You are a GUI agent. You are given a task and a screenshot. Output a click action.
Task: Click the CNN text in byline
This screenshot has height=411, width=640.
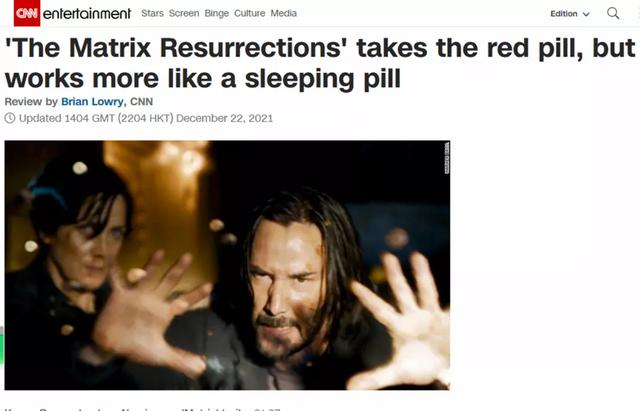(141, 102)
